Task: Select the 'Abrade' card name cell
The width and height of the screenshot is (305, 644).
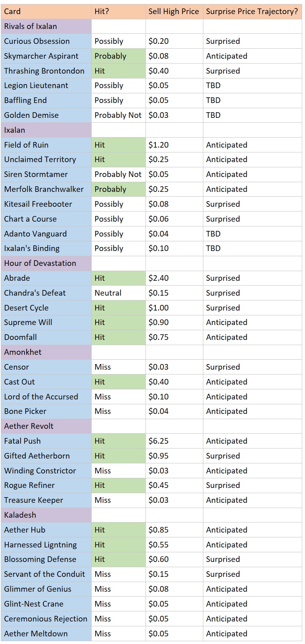Action: 46,278
